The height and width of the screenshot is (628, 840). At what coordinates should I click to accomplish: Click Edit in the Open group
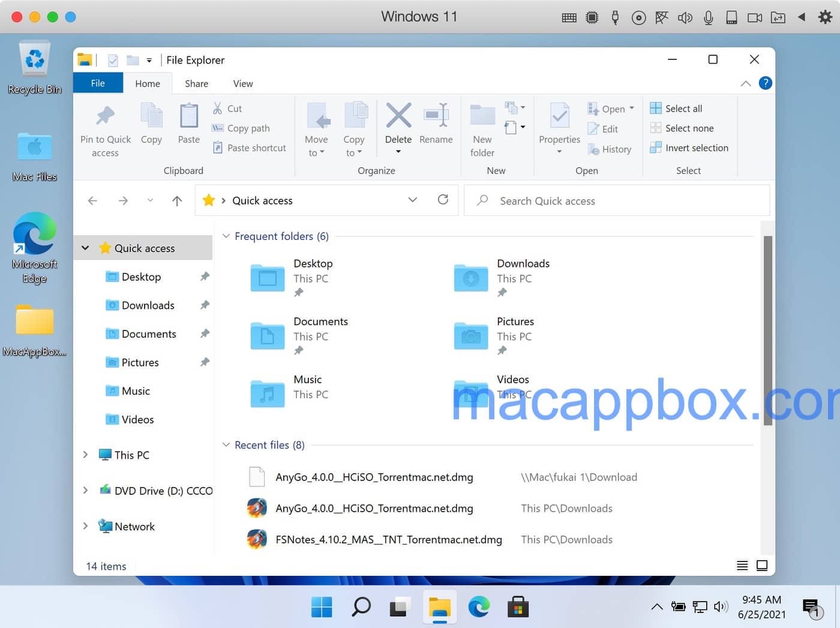pos(603,129)
